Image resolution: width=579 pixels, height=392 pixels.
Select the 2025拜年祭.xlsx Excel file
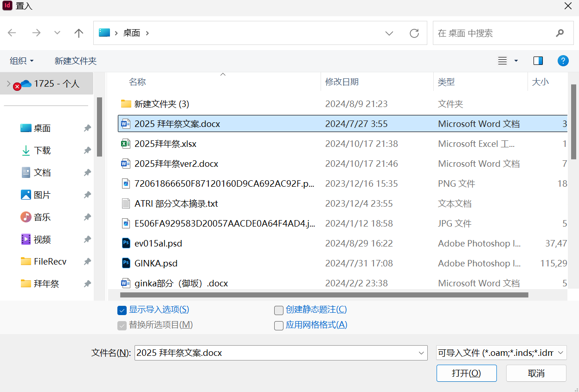(165, 144)
